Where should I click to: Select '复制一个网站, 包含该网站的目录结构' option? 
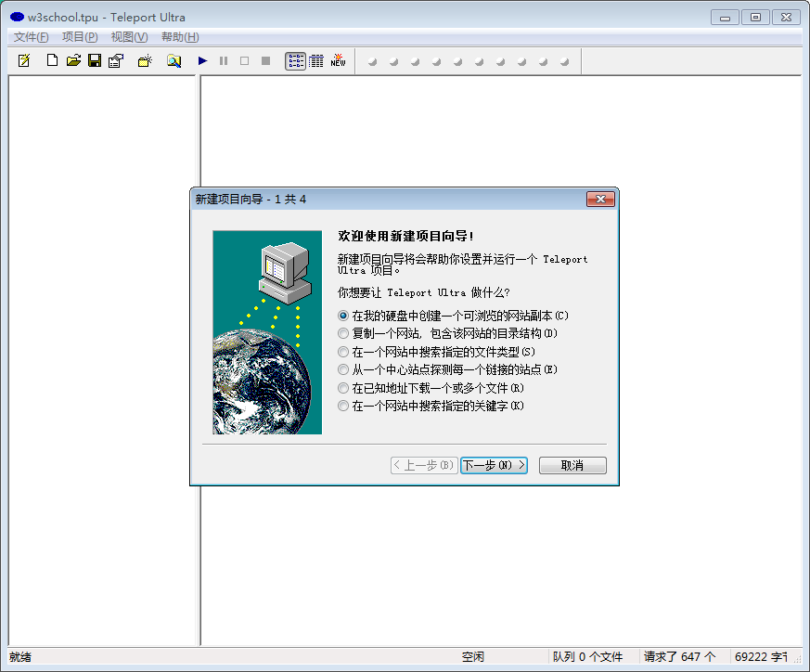pos(448,333)
